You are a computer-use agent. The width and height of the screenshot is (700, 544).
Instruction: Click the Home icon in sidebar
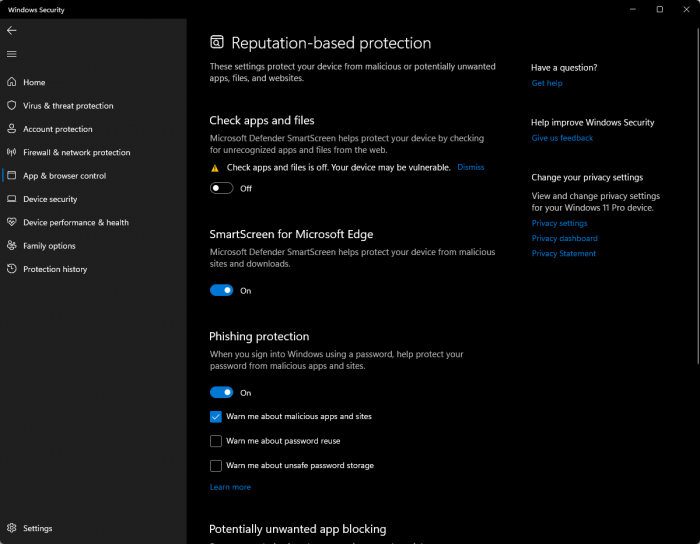pos(12,82)
